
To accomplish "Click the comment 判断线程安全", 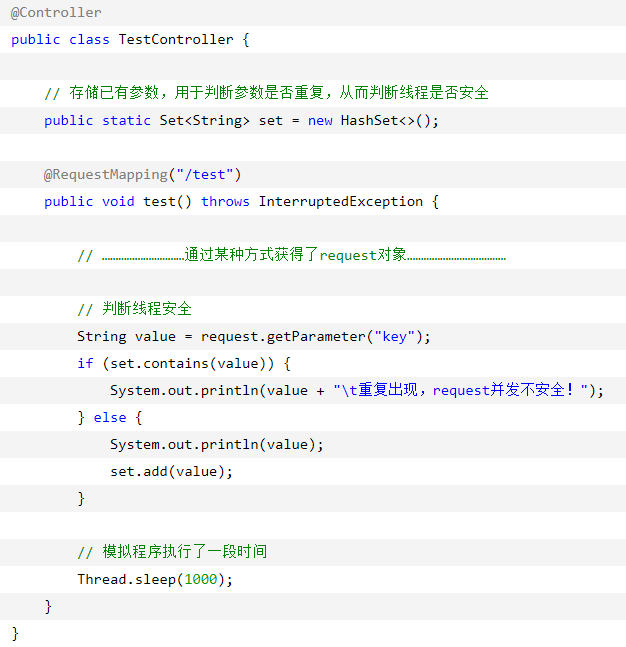I will tap(135, 309).
